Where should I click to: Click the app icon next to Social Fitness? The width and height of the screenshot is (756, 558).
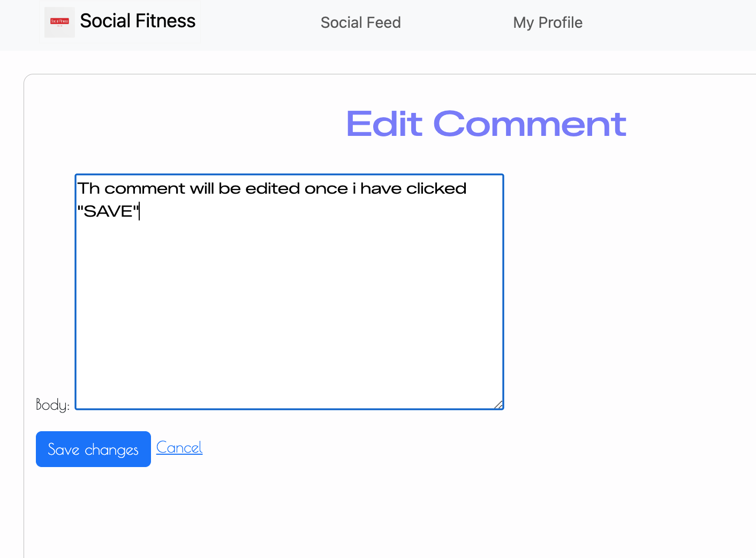59,22
